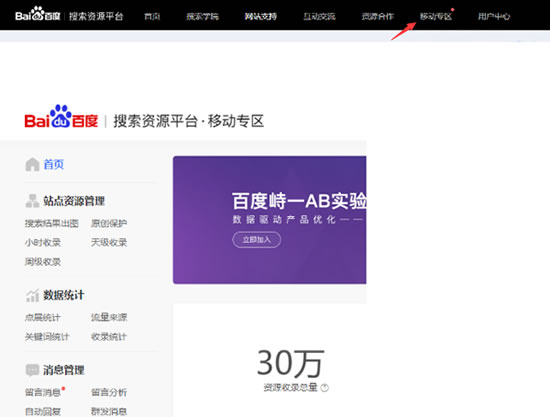This screenshot has width=550, height=417.
Task: Open 原创保护 sidebar link
Action: coord(109,223)
